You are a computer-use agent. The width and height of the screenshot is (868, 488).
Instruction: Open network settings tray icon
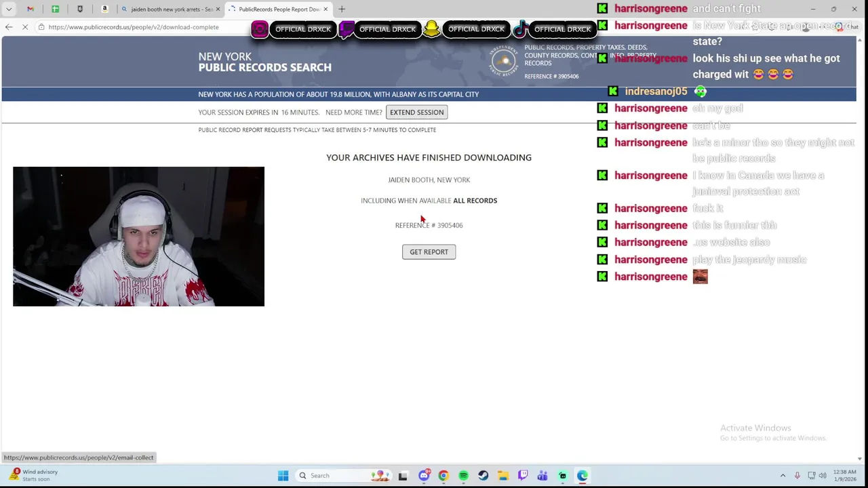(811, 476)
